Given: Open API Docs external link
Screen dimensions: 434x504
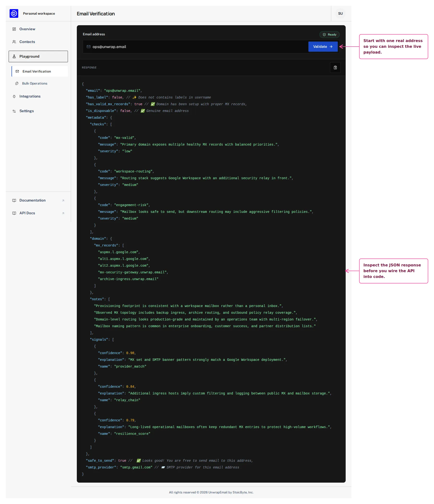Looking at the screenshot, I should pyautogui.click(x=38, y=213).
